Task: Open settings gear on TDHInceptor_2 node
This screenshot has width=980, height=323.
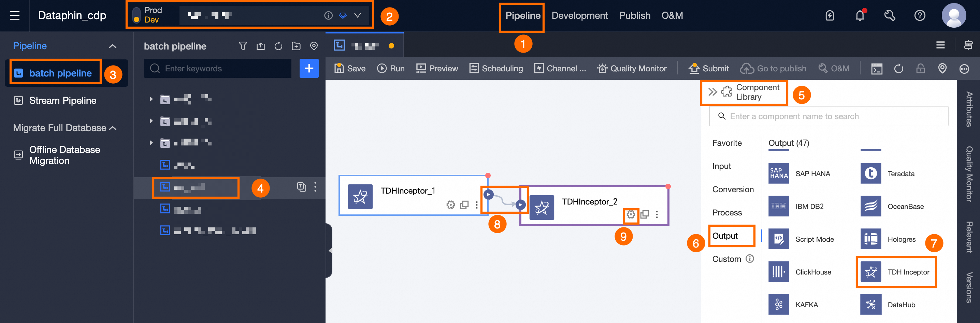Action: coord(631,214)
